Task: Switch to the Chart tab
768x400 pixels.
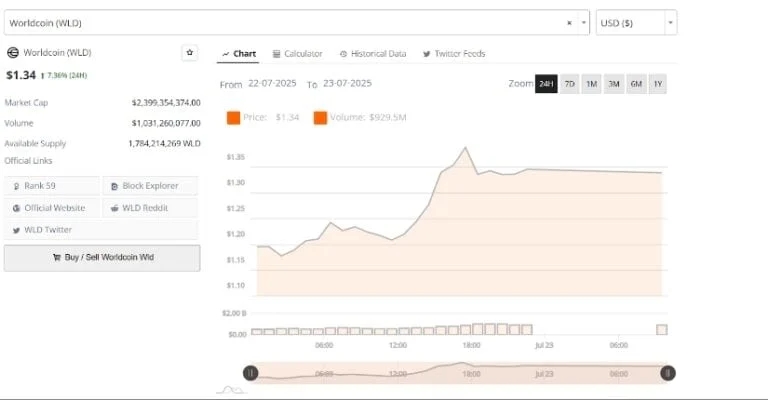Action: (239, 53)
